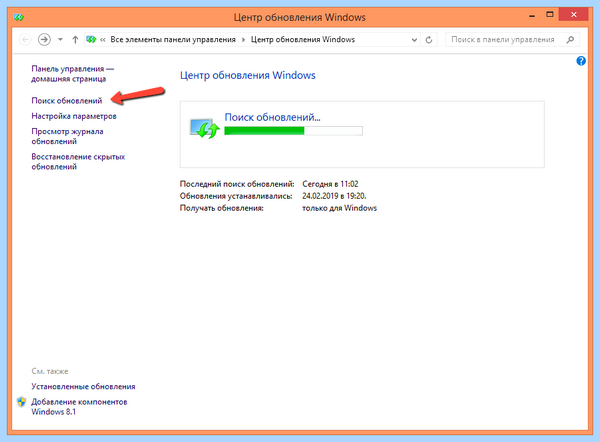Expand the address bar history dropdown

tap(414, 39)
